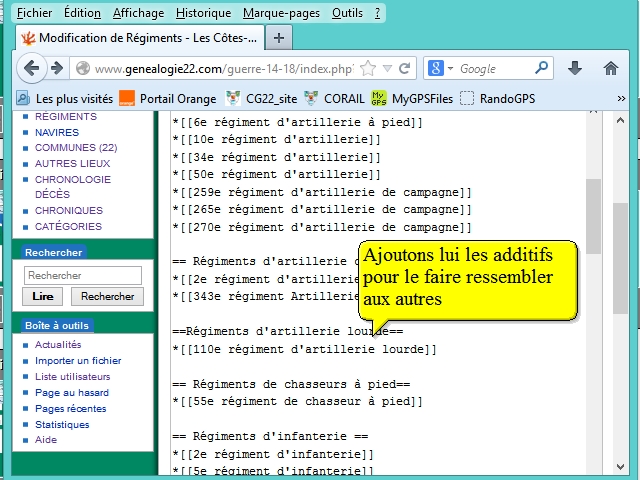Open the Aide link
Image resolution: width=640 pixels, height=480 pixels.
click(x=46, y=440)
